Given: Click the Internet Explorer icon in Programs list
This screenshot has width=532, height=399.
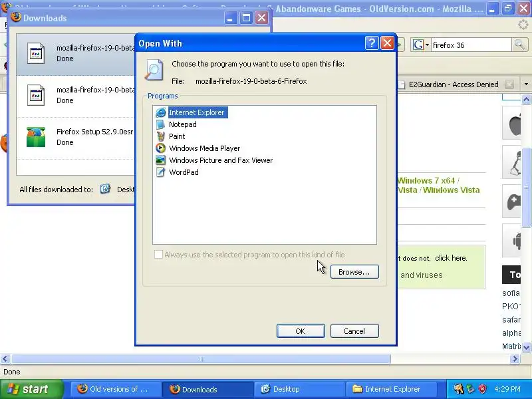Looking at the screenshot, I should (160, 112).
